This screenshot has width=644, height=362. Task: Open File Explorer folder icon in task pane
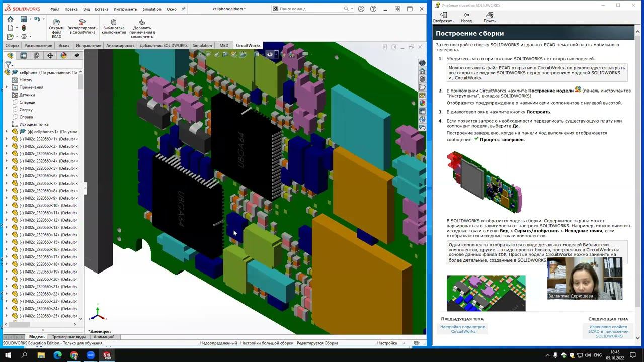tap(422, 87)
